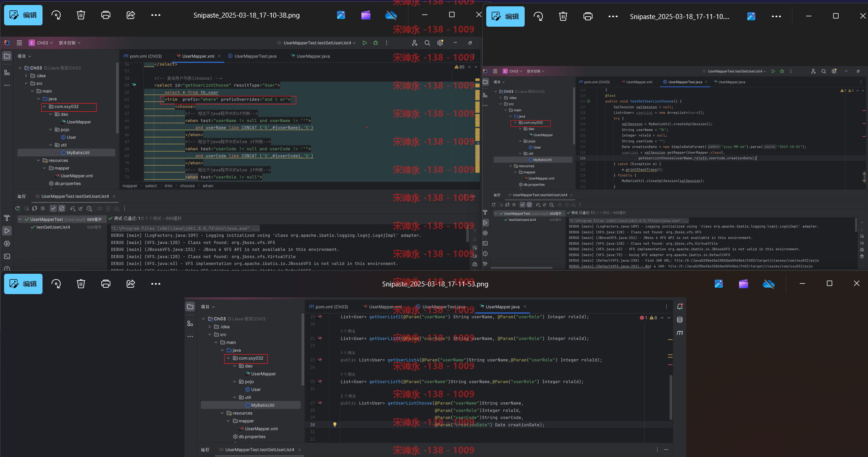
Task: Click 编辑 in the 17-11-10 viewer window
Action: [x=505, y=16]
